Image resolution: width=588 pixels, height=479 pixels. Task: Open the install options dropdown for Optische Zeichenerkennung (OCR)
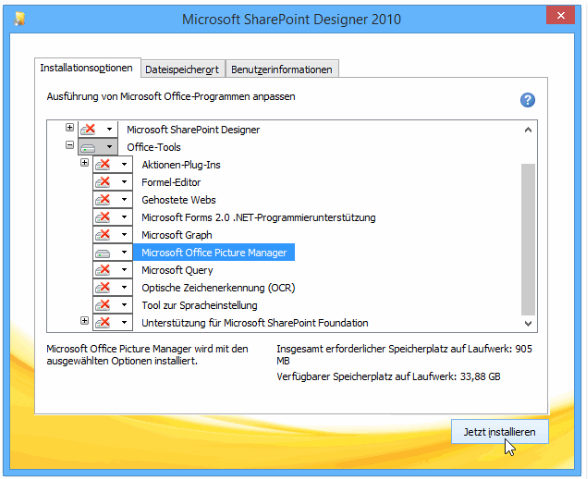[124, 288]
